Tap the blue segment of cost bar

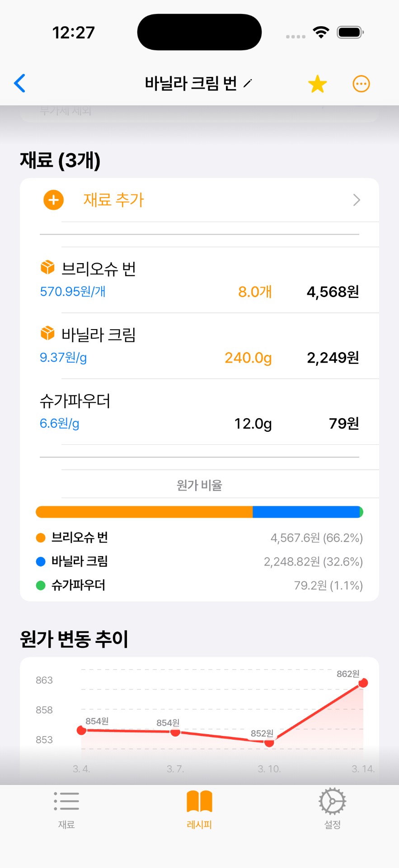[x=305, y=512]
